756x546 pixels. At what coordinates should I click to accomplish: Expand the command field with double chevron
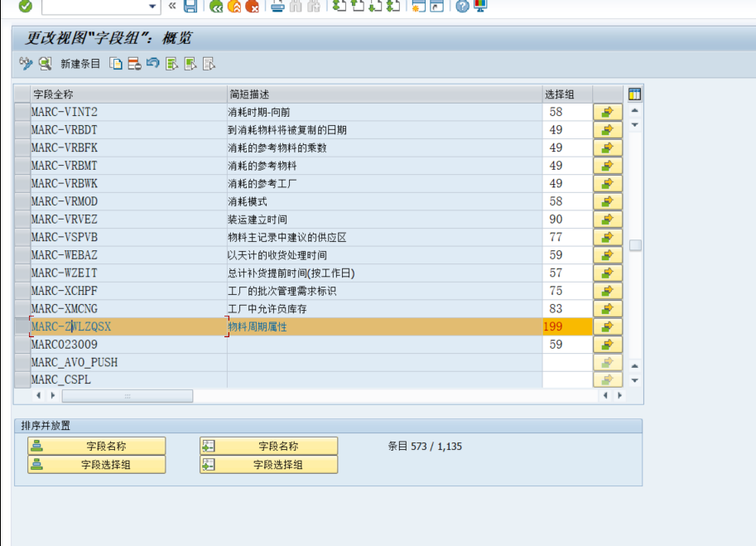pyautogui.click(x=172, y=7)
